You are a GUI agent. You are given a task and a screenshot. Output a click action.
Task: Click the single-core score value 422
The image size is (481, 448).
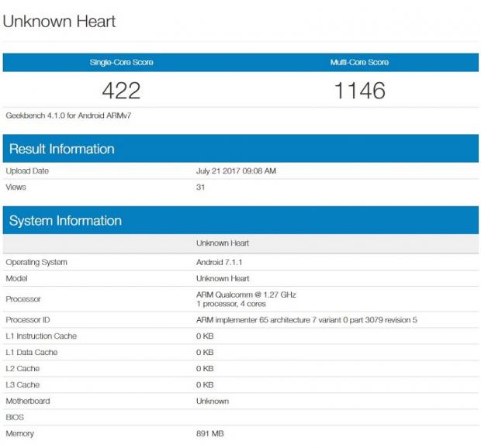point(122,91)
